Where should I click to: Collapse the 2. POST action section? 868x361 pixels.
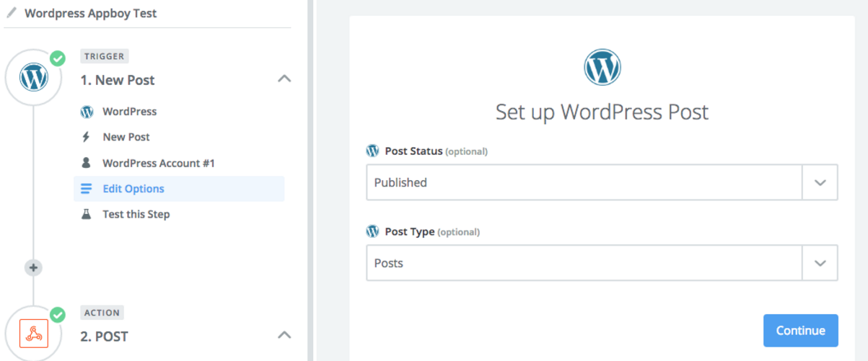tap(284, 335)
